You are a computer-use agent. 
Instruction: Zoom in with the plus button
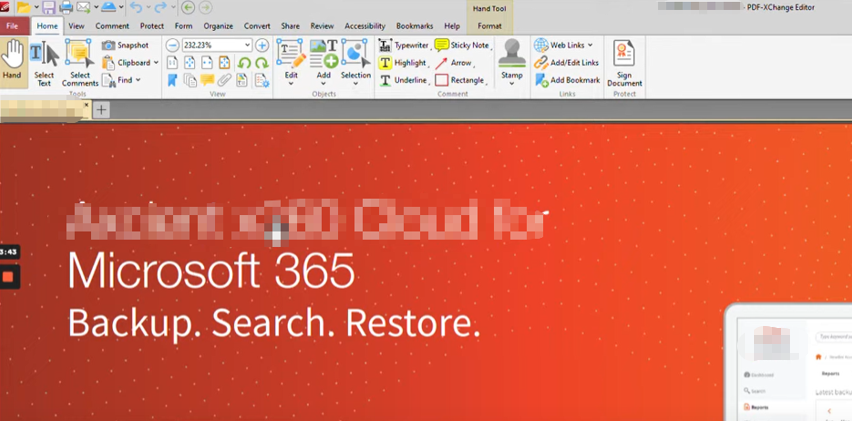pyautogui.click(x=262, y=45)
